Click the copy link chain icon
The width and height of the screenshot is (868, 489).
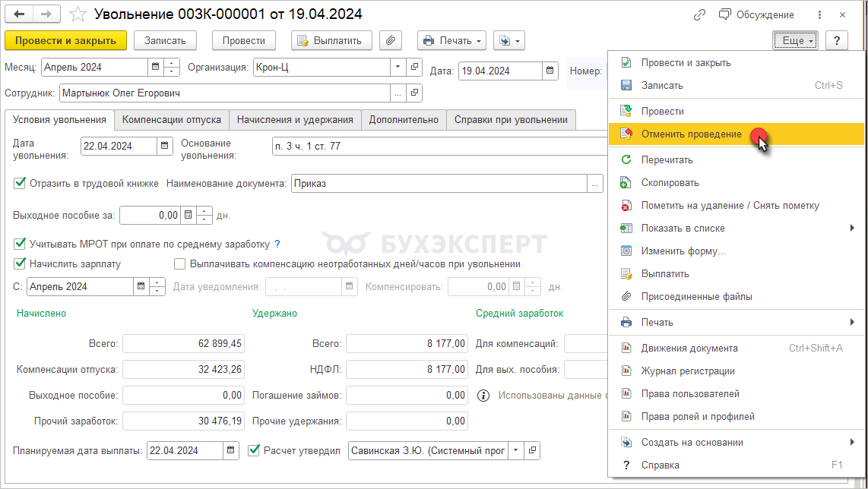[699, 14]
